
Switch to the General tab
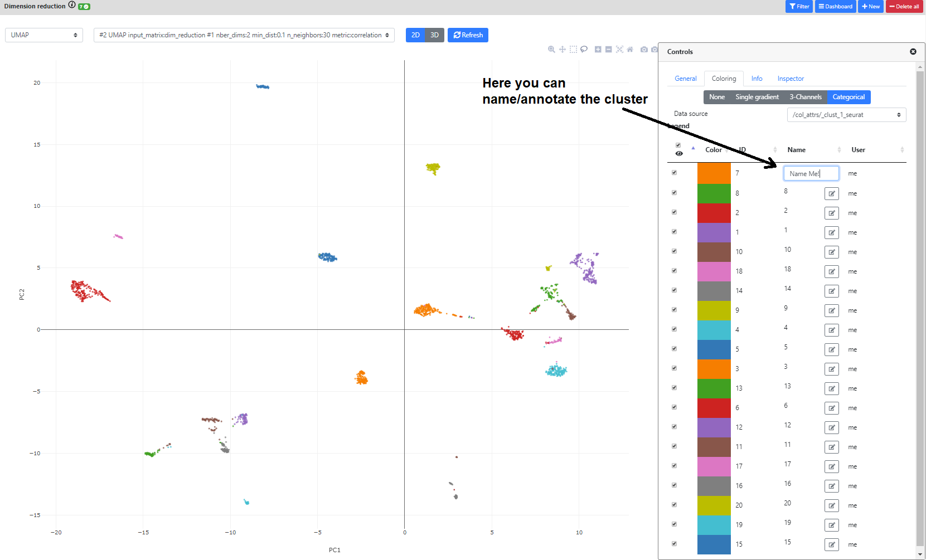[x=685, y=79]
